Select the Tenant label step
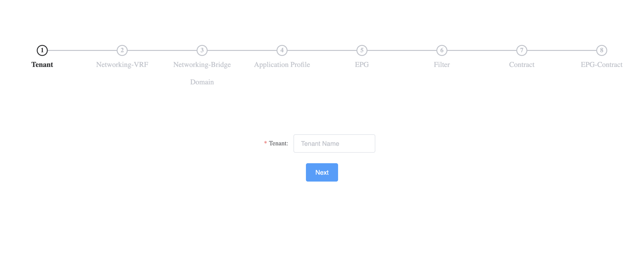The height and width of the screenshot is (276, 644). (42, 64)
